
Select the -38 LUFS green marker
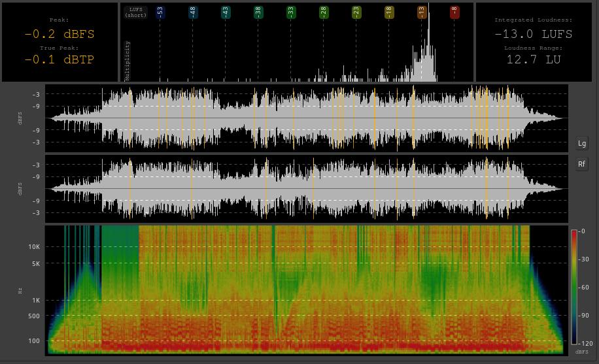[x=258, y=12]
